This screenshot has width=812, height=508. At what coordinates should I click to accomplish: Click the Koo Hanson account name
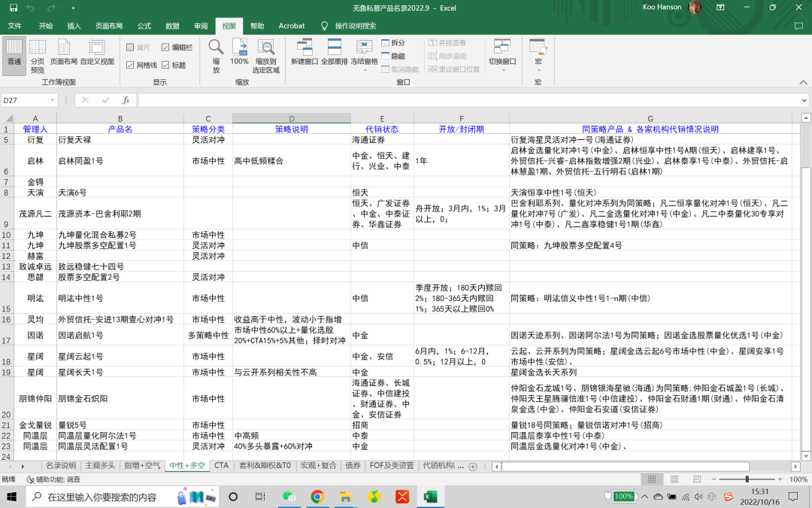pos(662,8)
